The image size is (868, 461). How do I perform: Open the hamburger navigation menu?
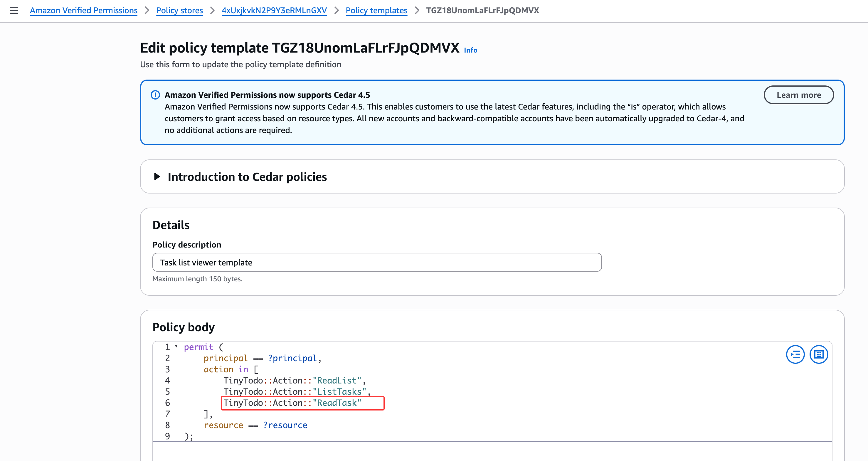(x=14, y=11)
